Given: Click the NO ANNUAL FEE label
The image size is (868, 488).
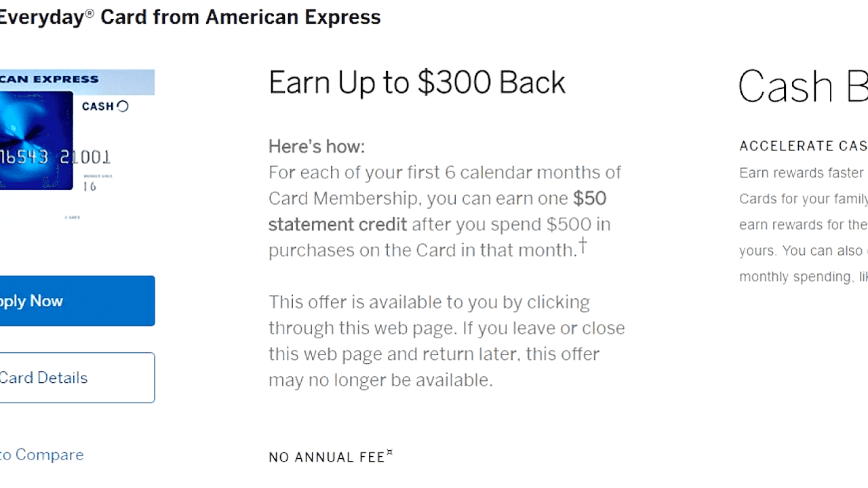Looking at the screenshot, I should coord(326,457).
